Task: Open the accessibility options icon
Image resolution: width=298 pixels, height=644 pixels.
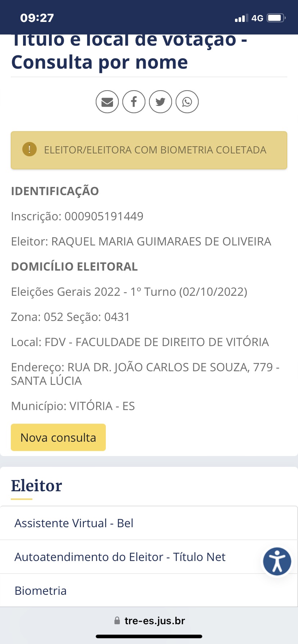Action: pos(277,561)
